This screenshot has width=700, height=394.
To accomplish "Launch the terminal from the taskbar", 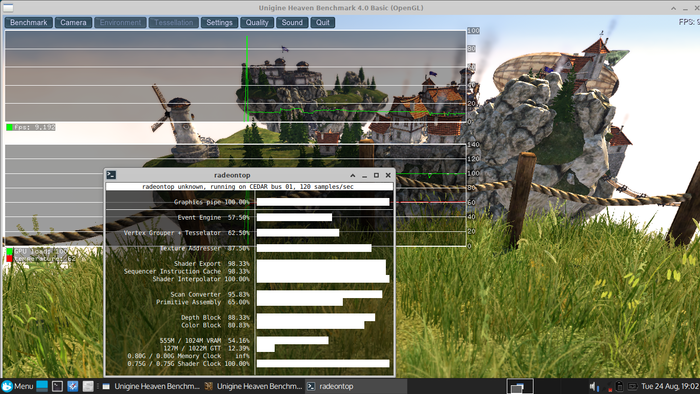I will [57, 386].
